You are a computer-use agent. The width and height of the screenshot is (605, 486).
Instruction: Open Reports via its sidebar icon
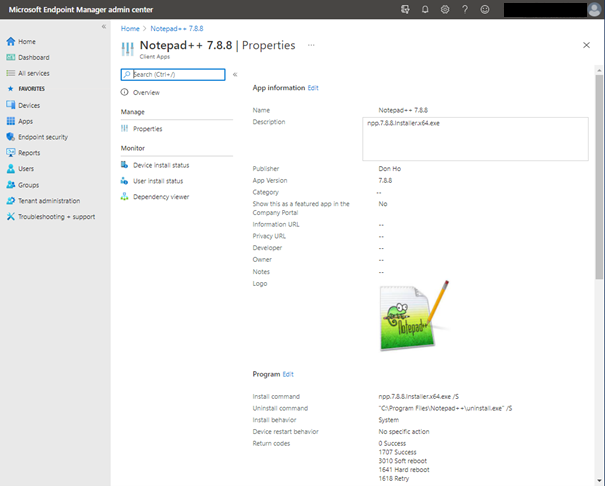[11, 153]
